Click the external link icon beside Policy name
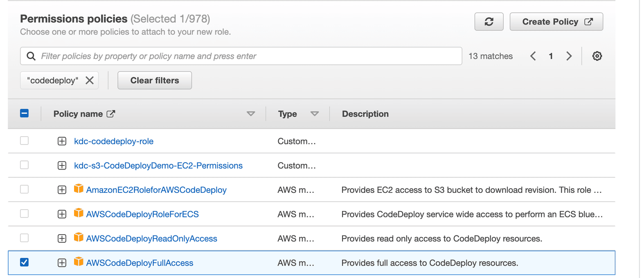Screen dimensions: 644x278 111,114
